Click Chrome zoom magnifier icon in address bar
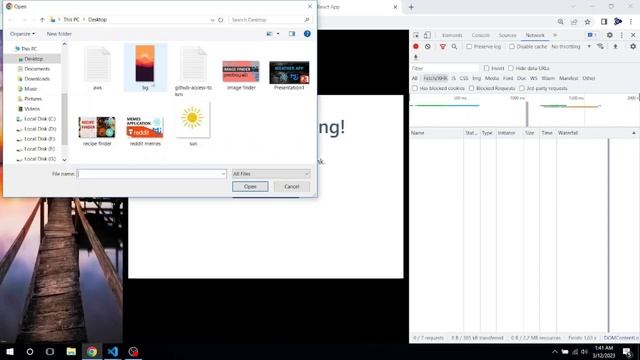This screenshot has height=360, width=640. (560, 22)
